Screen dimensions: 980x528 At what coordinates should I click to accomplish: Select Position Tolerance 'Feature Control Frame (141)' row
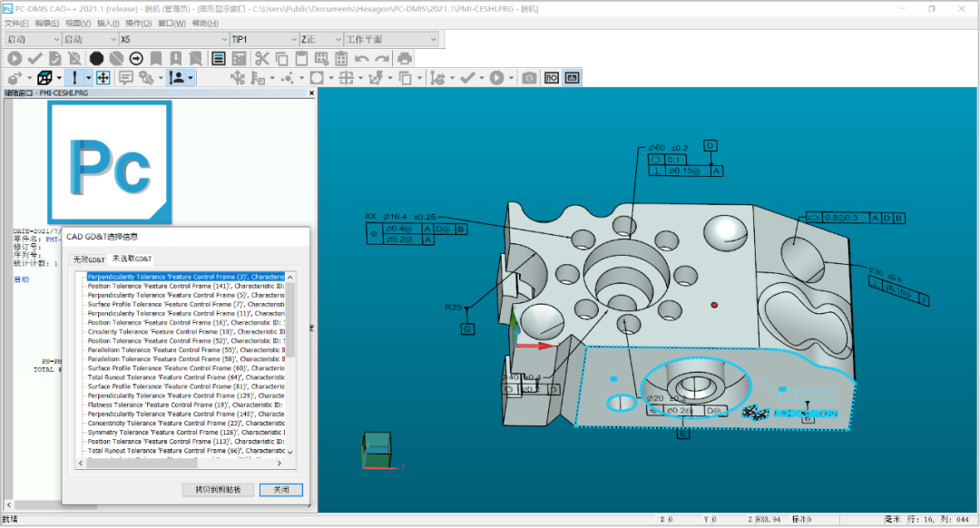click(186, 286)
